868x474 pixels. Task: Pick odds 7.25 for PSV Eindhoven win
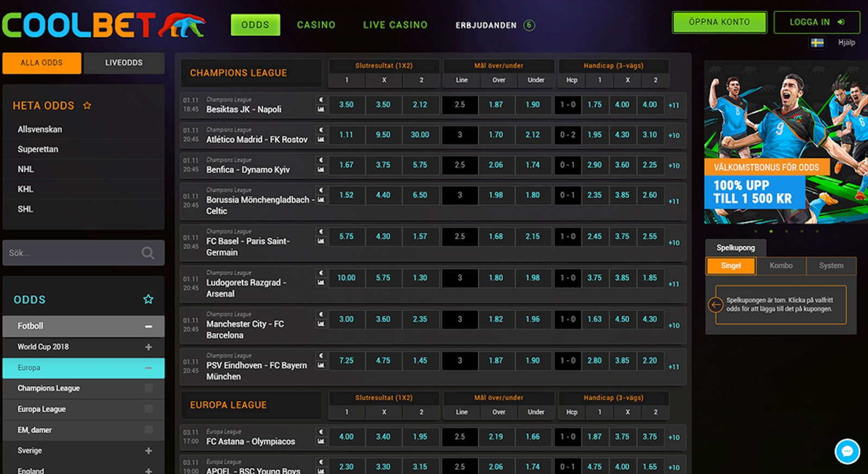click(346, 361)
